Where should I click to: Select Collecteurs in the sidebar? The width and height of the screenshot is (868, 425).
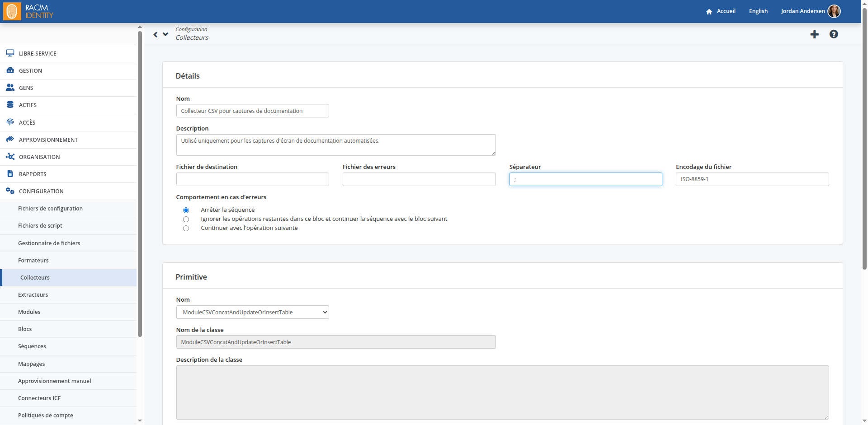coord(68,277)
